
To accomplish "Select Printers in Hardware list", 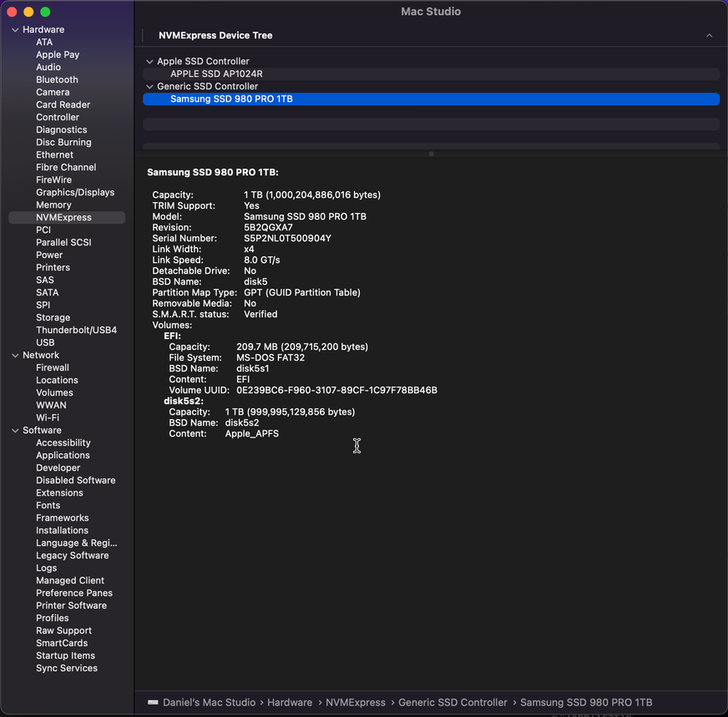I will click(53, 268).
